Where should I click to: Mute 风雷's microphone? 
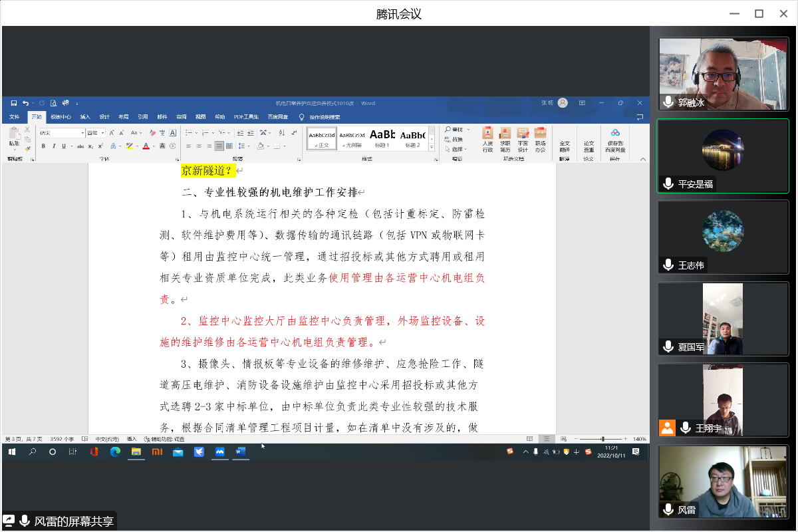coord(668,510)
